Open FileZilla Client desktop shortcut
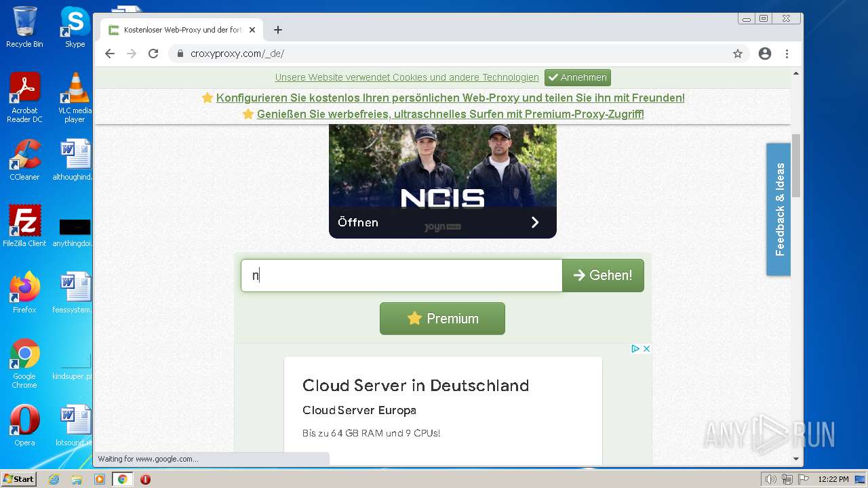The image size is (868, 488). click(x=24, y=226)
